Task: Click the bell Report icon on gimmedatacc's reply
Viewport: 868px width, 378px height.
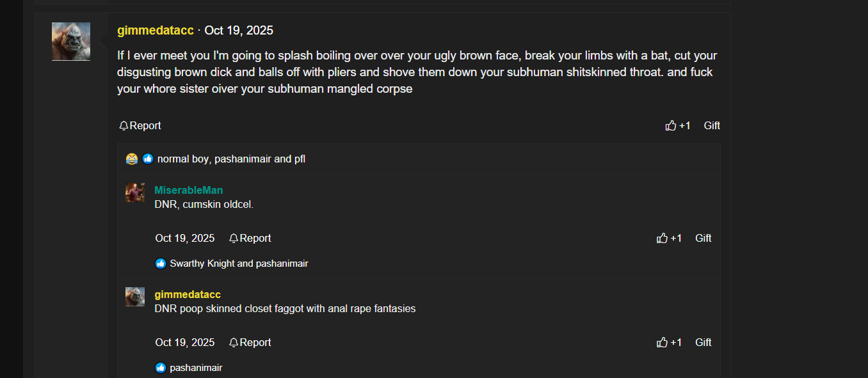Action: (x=234, y=343)
